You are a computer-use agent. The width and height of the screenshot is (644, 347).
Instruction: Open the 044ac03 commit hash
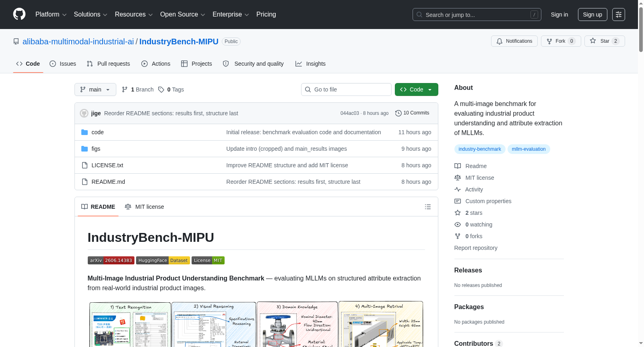pyautogui.click(x=349, y=113)
